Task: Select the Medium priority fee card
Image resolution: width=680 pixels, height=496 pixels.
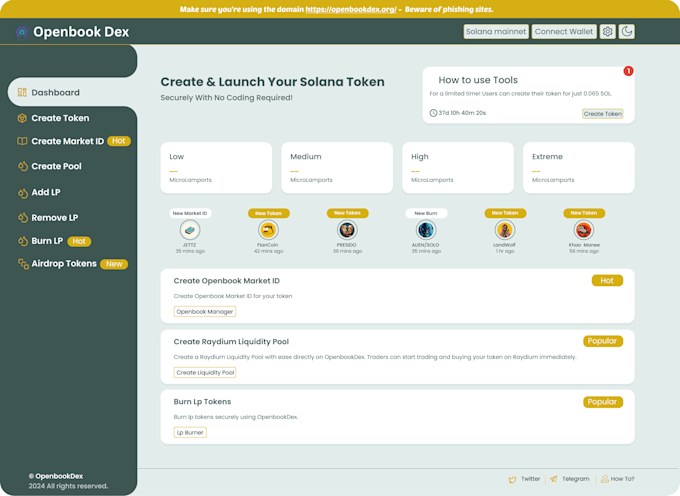Action: (337, 168)
